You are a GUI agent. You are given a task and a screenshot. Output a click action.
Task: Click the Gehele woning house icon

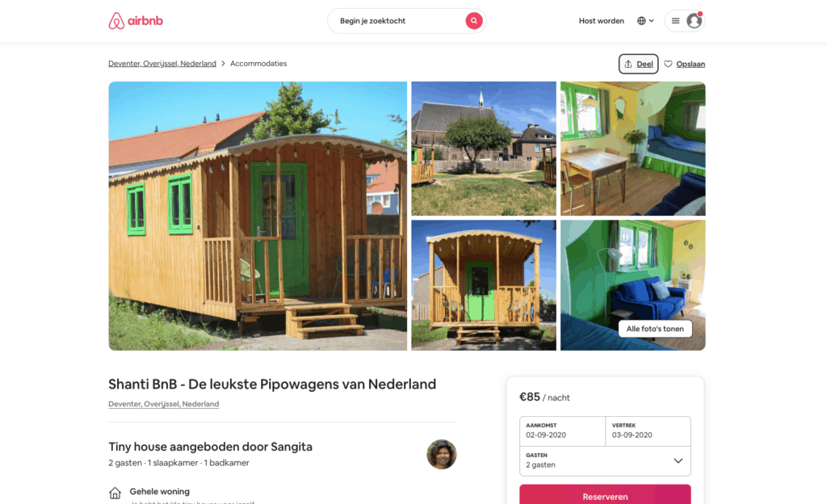click(115, 493)
